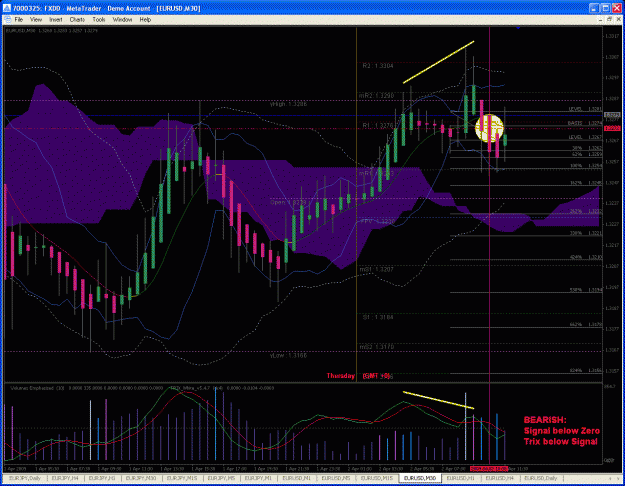Click the yHigh : 1.3286 label
Viewport: 625px width, 486px height.
(x=289, y=104)
